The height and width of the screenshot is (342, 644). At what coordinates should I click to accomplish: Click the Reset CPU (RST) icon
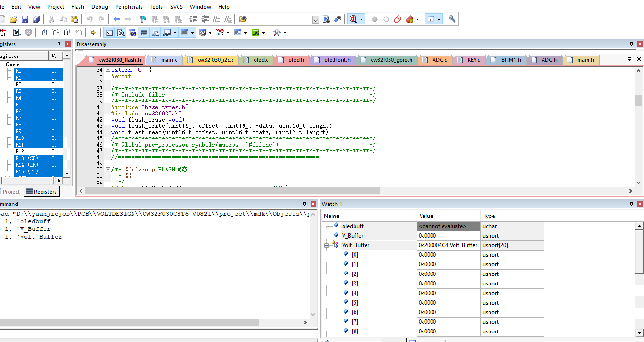pyautogui.click(x=2, y=33)
